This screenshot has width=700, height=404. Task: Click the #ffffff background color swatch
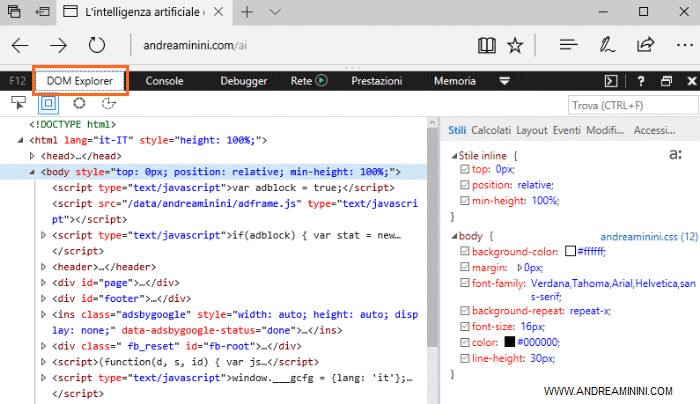tap(570, 251)
